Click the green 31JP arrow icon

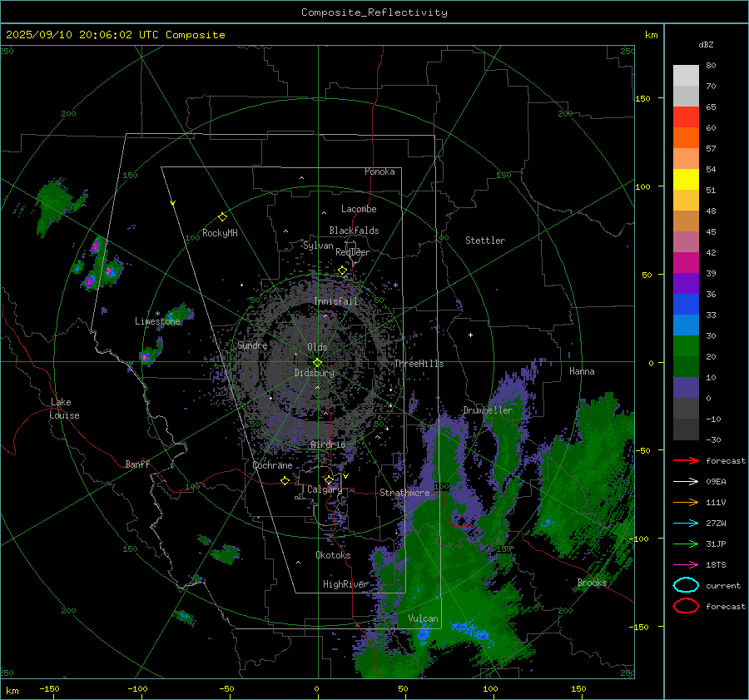coord(686,544)
